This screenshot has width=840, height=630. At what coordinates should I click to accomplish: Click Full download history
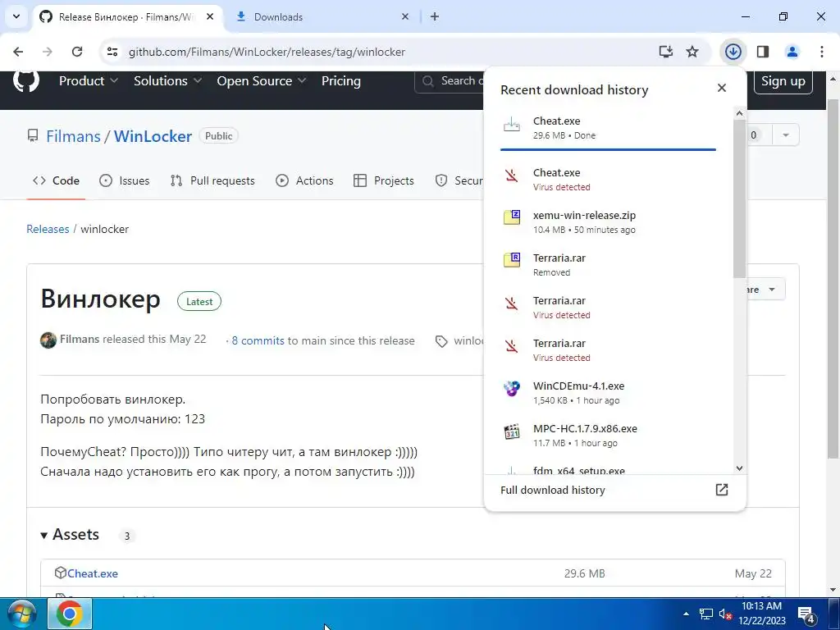tap(552, 490)
